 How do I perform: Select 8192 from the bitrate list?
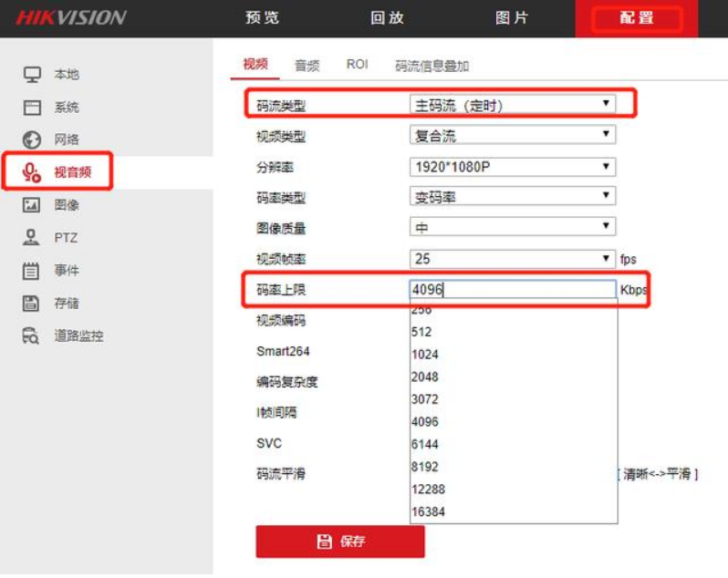point(425,467)
